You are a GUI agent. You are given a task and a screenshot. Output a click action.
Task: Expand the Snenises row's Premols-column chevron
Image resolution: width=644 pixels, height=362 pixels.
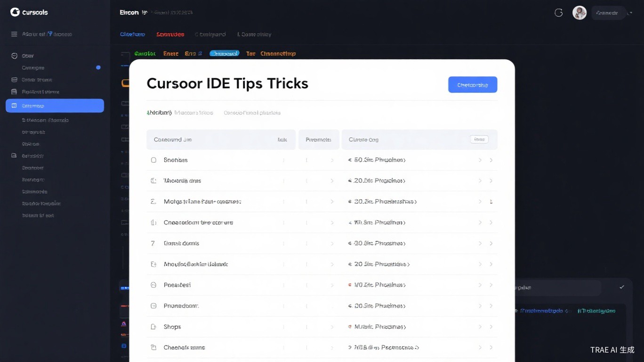pos(332,160)
